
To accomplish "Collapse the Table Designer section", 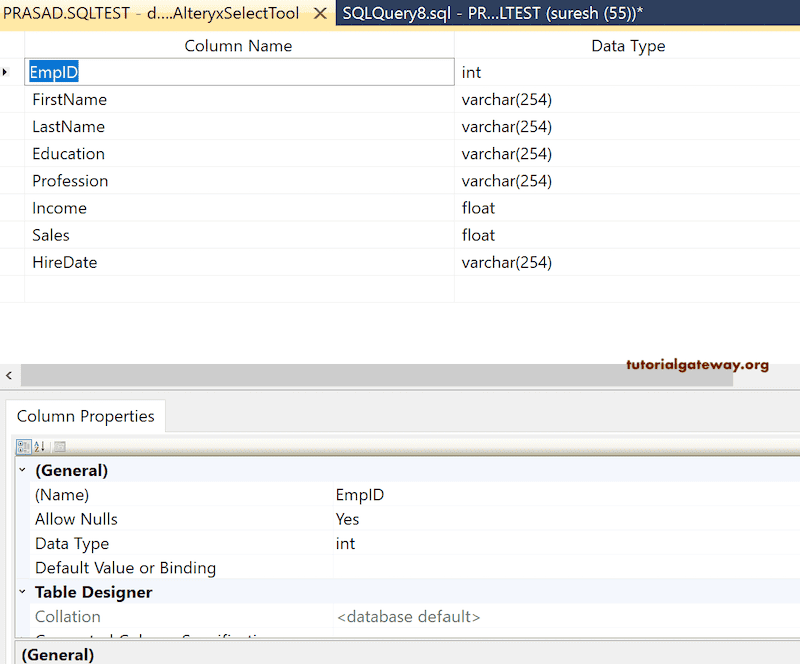I will click(22, 592).
